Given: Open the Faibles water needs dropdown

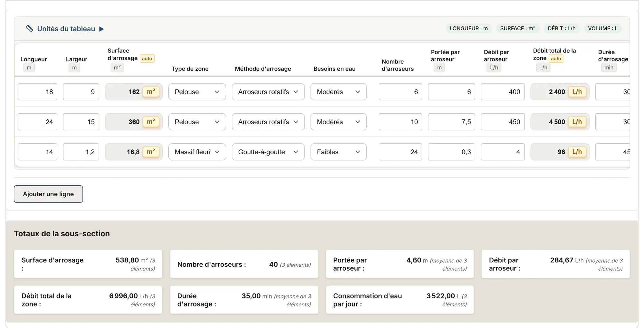Looking at the screenshot, I should tap(338, 152).
